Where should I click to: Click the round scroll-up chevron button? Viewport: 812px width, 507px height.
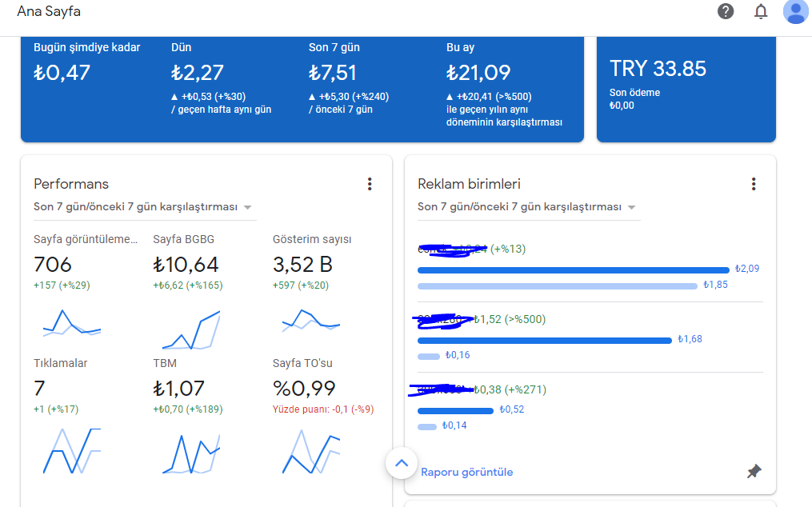[402, 464]
